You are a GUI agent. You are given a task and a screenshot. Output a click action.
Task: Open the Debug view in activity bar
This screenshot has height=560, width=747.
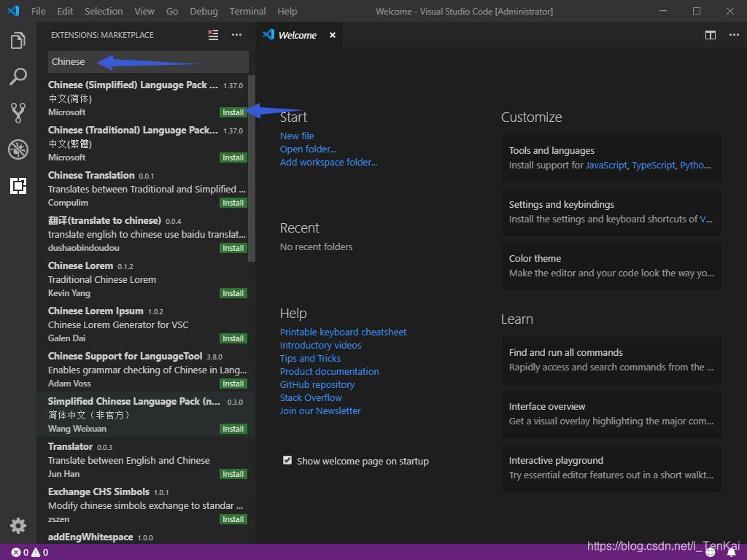point(18,149)
